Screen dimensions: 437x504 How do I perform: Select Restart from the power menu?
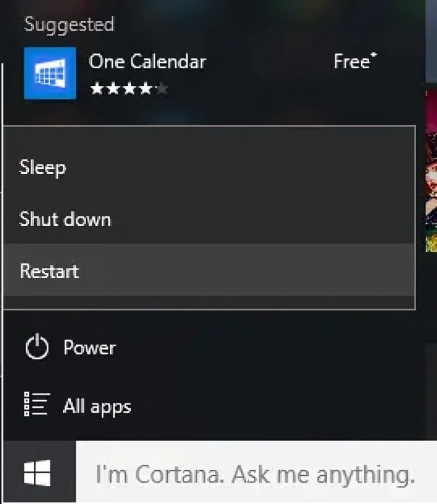click(x=49, y=271)
